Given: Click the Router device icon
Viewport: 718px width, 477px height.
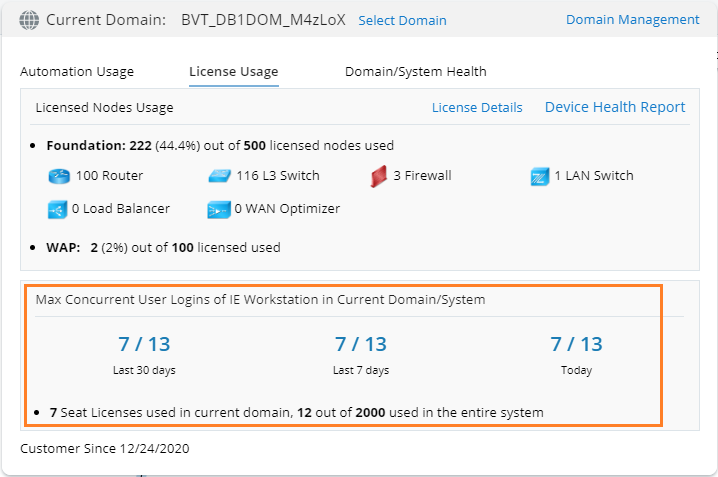Looking at the screenshot, I should [58, 176].
